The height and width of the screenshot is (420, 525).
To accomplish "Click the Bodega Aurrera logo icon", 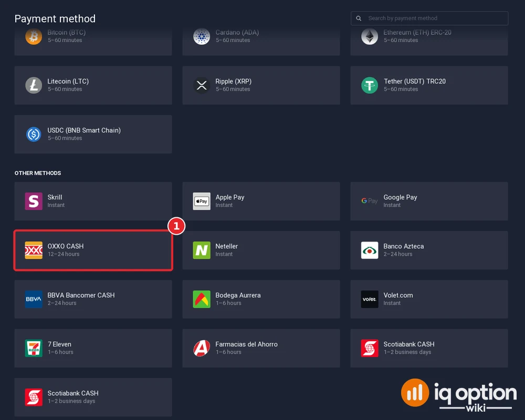I will pyautogui.click(x=202, y=299).
